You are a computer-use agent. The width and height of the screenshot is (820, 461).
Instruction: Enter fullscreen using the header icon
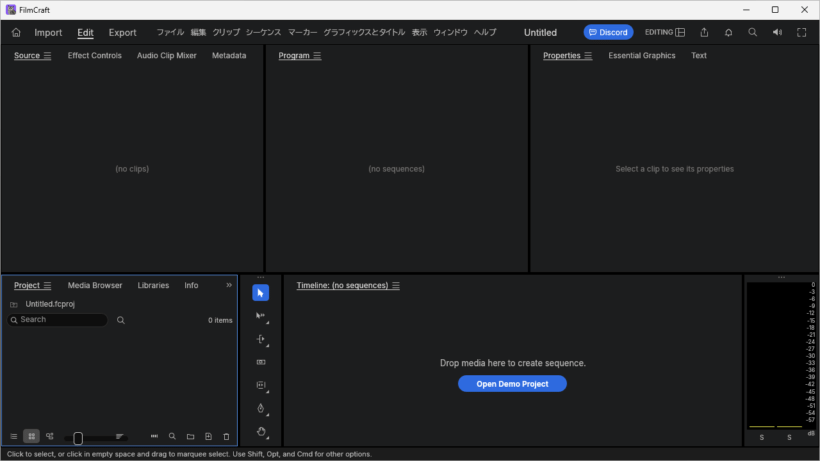[801, 32]
